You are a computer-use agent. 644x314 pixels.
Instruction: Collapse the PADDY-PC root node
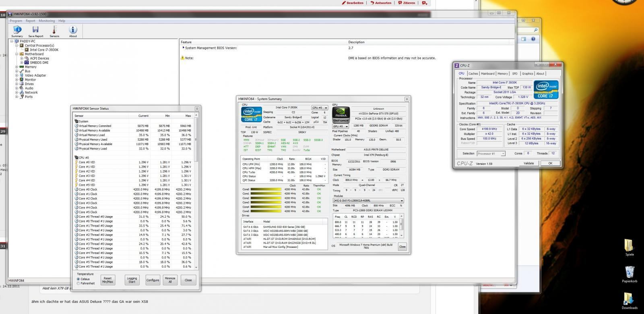point(12,41)
